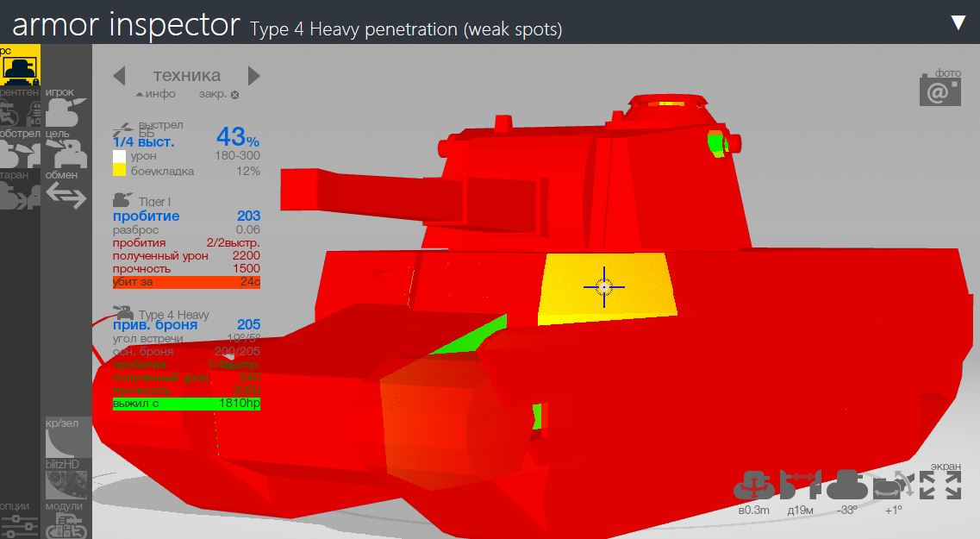Viewport: 980px width, 539px height.
Task: Close the panel via закр. button
Action: (219, 94)
